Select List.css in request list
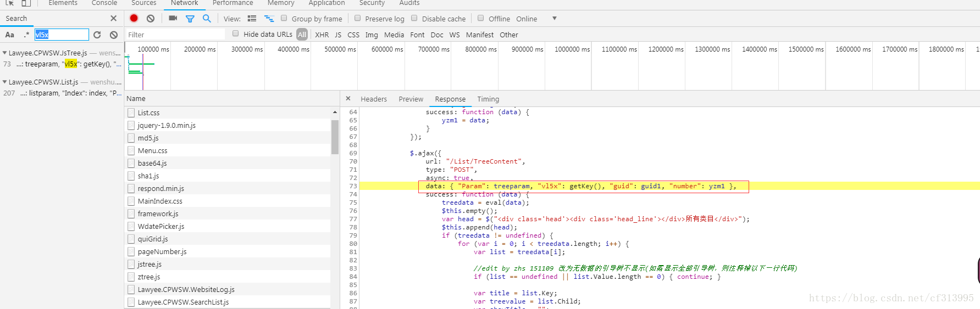The width and height of the screenshot is (980, 309). click(228, 113)
